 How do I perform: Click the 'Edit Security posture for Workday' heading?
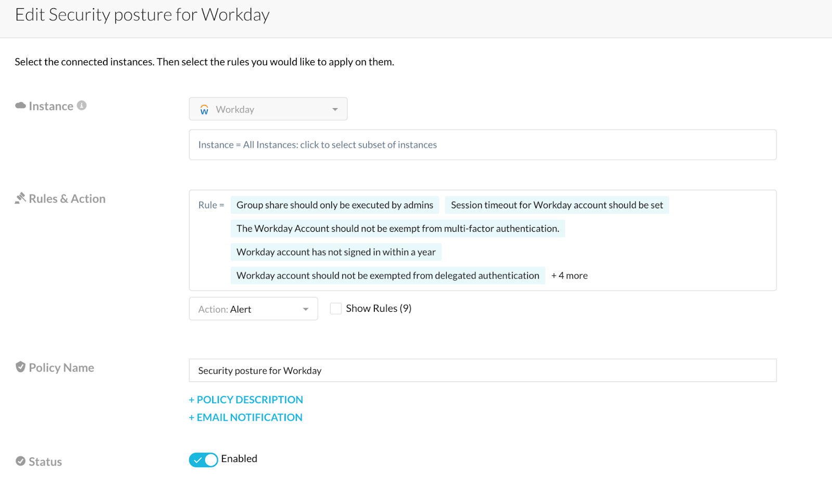click(142, 15)
